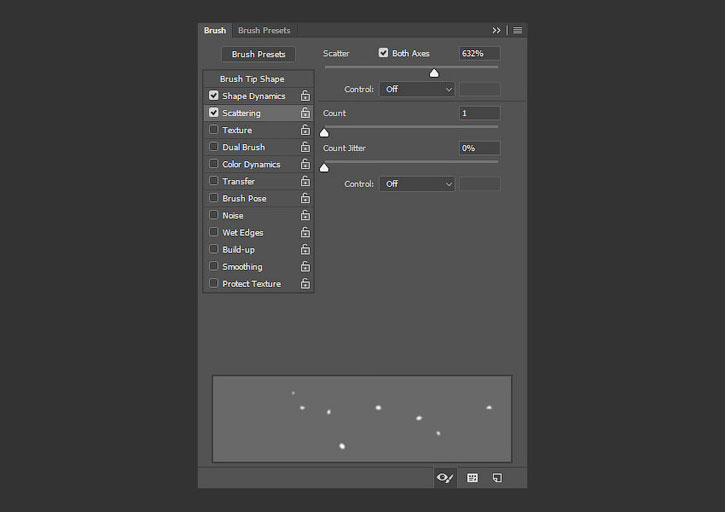Toggle the lock icon for Noise

click(305, 216)
